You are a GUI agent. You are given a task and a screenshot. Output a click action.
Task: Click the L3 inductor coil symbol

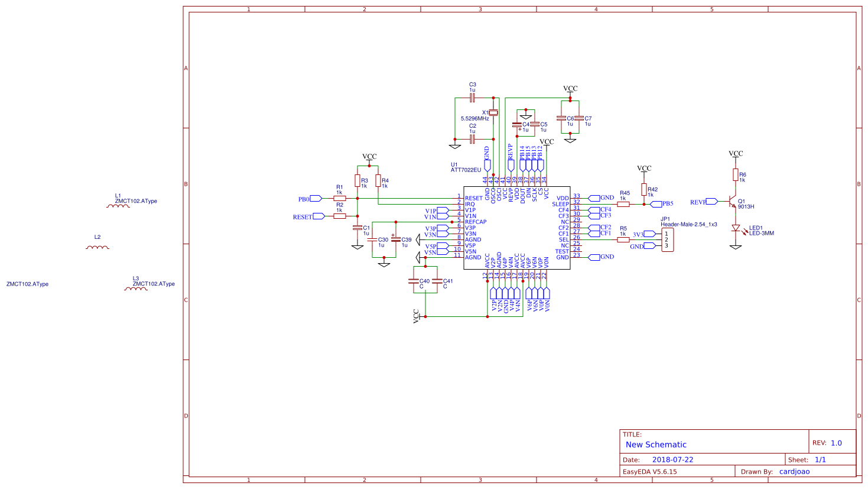pyautogui.click(x=136, y=289)
